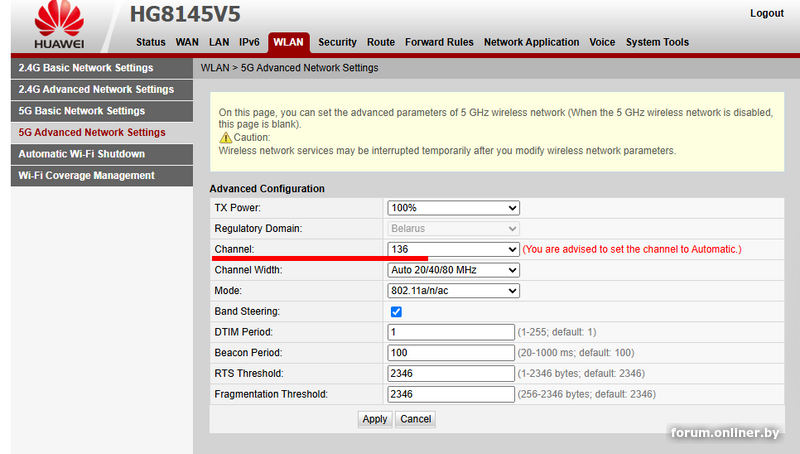Open 2.4G Advanced Network Settings
This screenshot has width=800, height=454.
pyautogui.click(x=102, y=89)
